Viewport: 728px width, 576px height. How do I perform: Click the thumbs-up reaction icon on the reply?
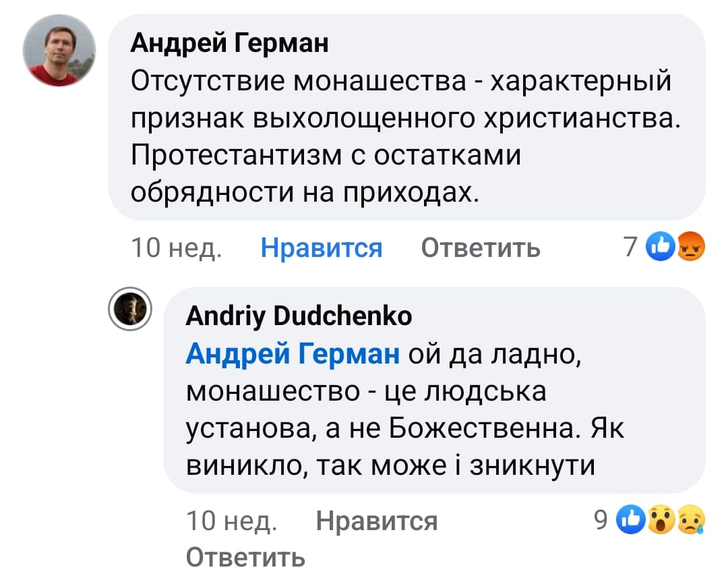pos(631,519)
